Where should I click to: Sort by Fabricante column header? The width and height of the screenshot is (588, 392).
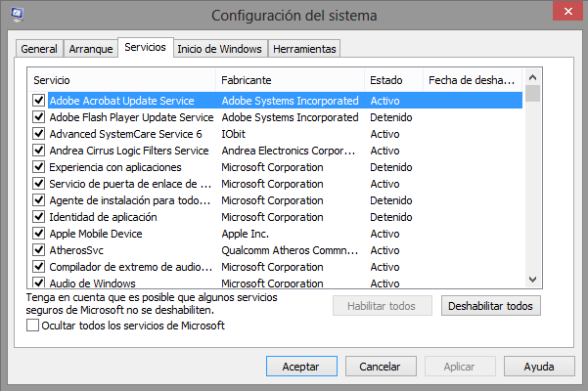pos(291,80)
